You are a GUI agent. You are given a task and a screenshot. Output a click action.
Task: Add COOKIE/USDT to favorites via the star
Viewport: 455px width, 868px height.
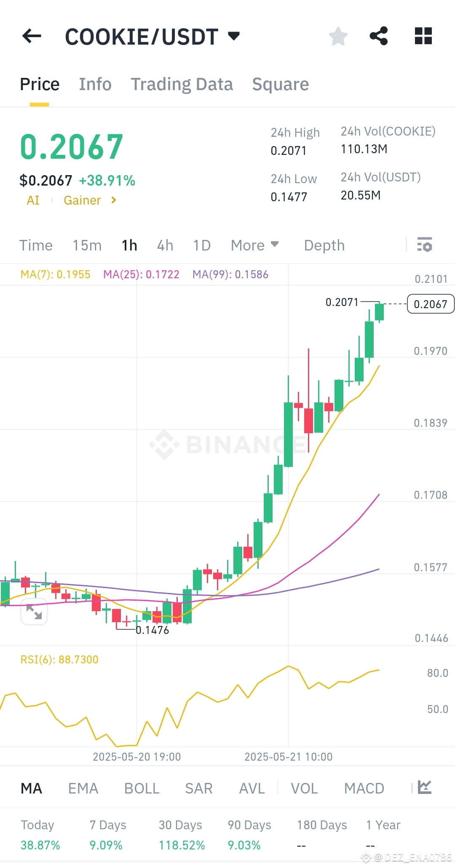(x=338, y=36)
